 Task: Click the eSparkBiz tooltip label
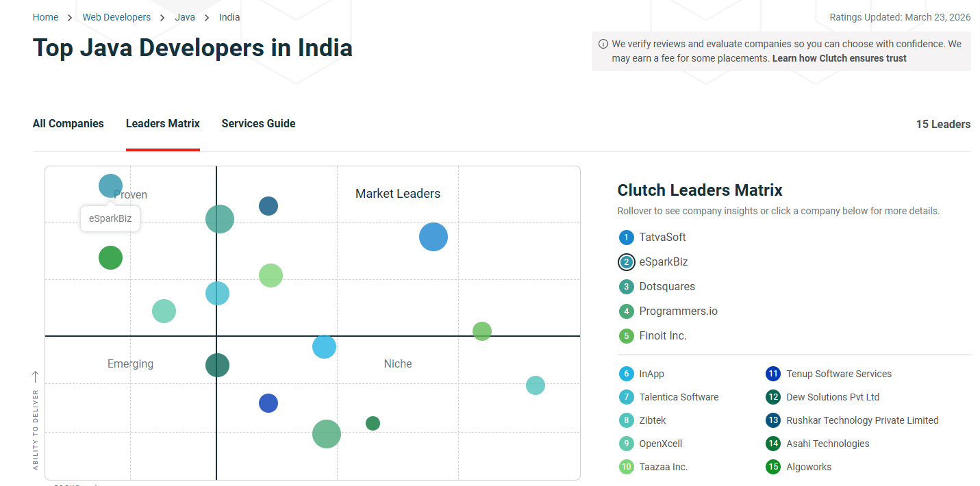(110, 218)
